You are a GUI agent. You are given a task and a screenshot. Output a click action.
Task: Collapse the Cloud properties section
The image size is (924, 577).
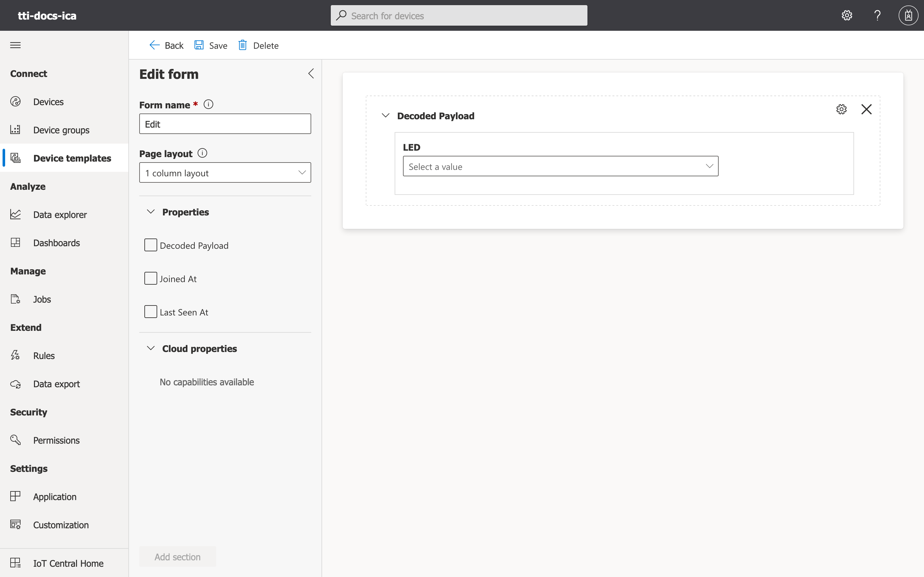tap(150, 348)
